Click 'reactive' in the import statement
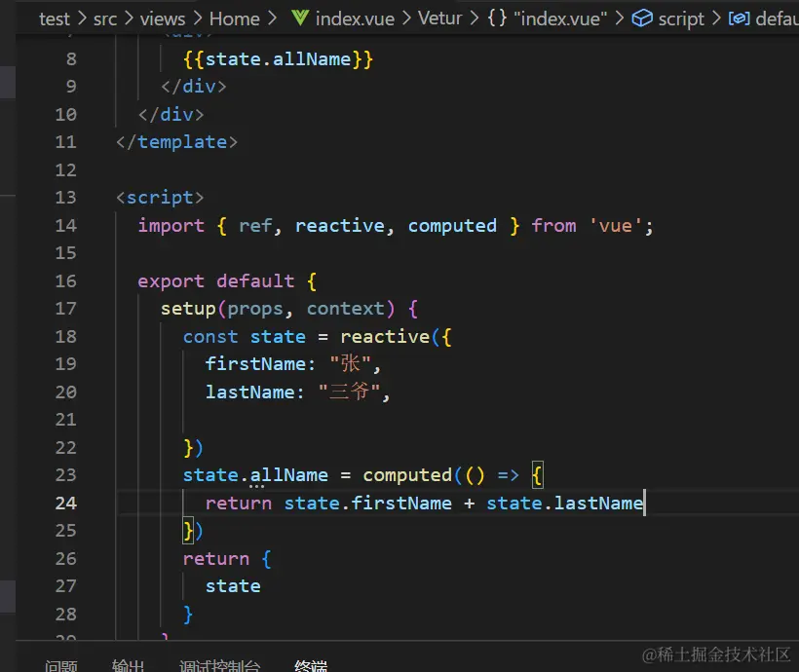 340,225
